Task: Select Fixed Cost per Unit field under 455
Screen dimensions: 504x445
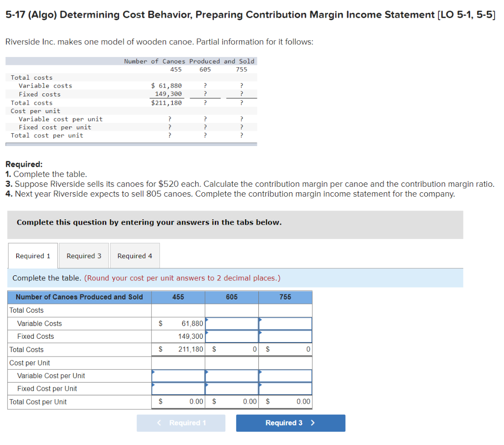Action: pyautogui.click(x=178, y=388)
